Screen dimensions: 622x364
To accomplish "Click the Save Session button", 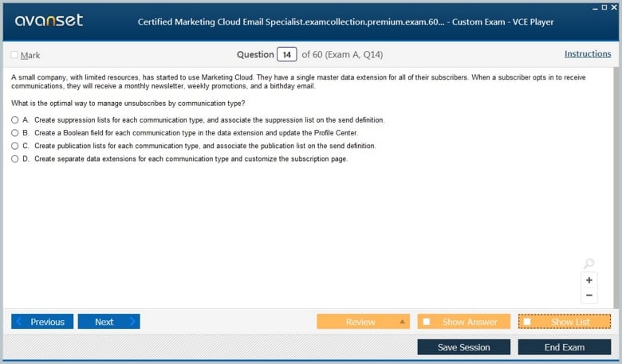I will click(x=464, y=347).
